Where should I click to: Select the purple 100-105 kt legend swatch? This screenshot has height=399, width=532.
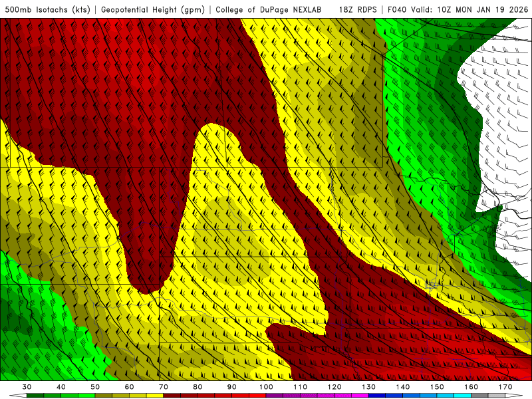[x=275, y=396]
